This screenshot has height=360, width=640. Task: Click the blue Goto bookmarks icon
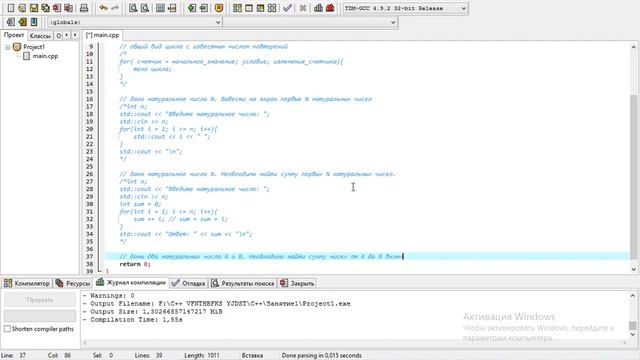click(34, 22)
